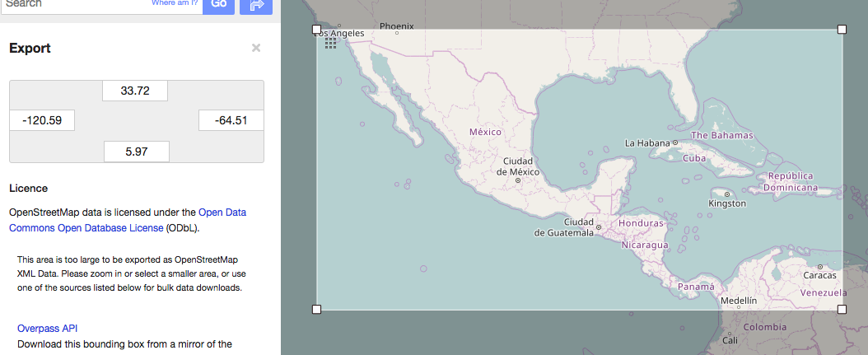Viewport: 868px width, 355px height.
Task: Click the "Where am I?" link
Action: [175, 3]
